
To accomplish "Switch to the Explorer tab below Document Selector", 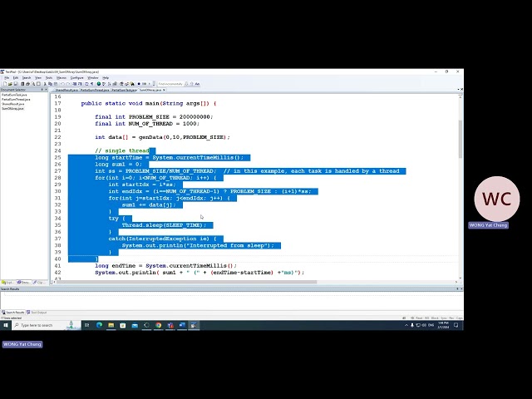I will (7, 283).
